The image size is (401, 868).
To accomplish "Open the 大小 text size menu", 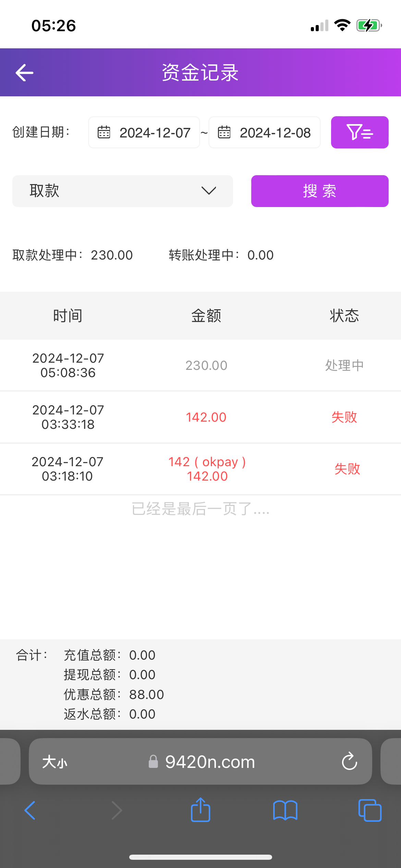I will coord(55,762).
